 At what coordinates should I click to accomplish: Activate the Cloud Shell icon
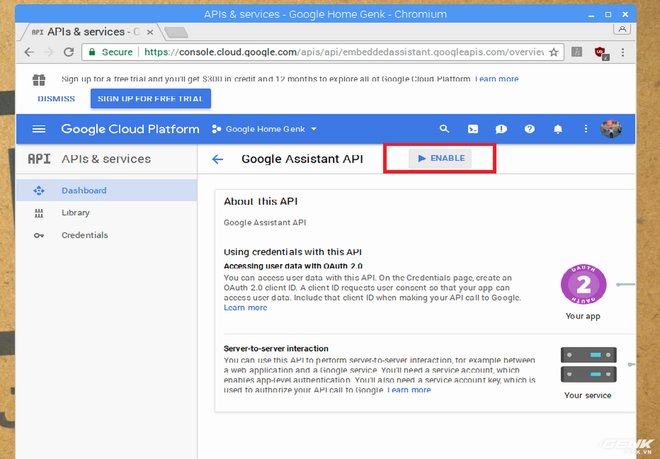pos(473,129)
